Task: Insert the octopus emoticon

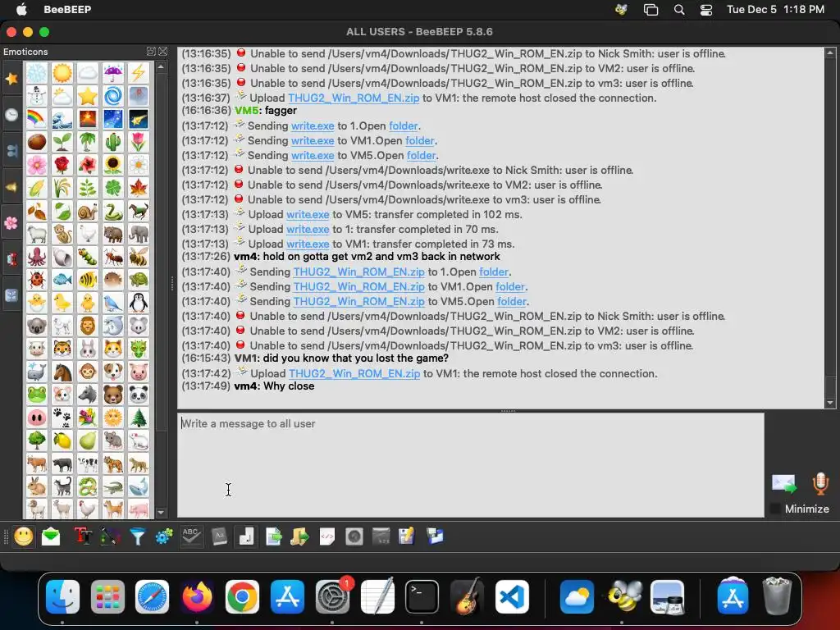Action: coord(36,257)
